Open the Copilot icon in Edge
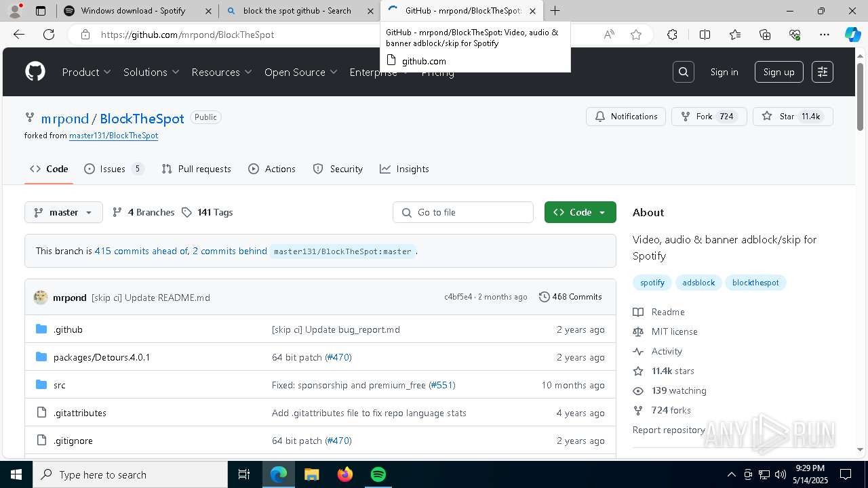The width and height of the screenshot is (868, 488). 852,35
